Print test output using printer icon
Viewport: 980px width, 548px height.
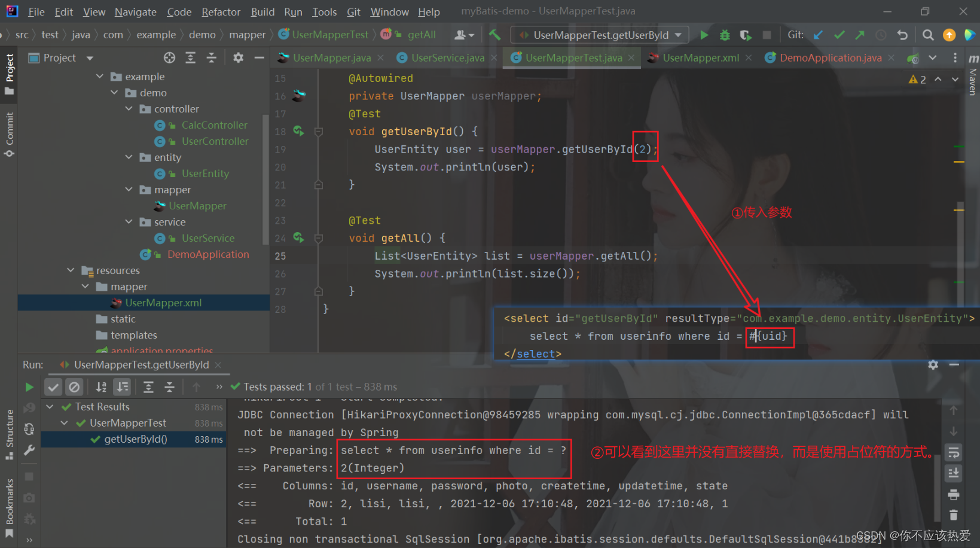coord(954,495)
